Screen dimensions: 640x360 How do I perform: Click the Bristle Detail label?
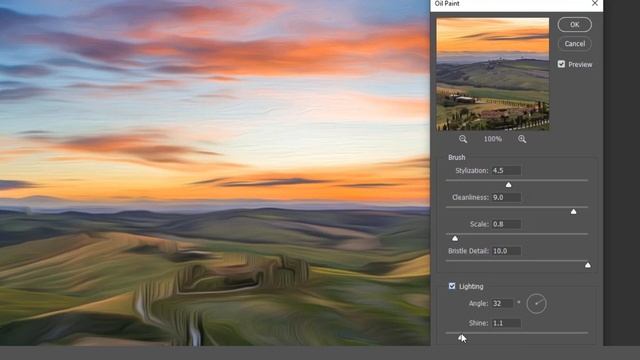click(x=468, y=251)
